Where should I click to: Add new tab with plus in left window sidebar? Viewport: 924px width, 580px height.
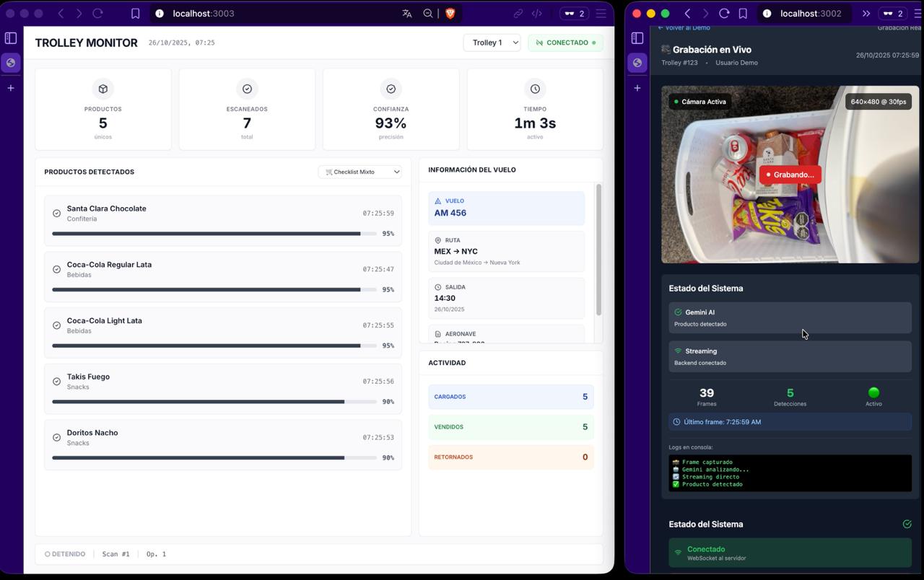click(11, 88)
